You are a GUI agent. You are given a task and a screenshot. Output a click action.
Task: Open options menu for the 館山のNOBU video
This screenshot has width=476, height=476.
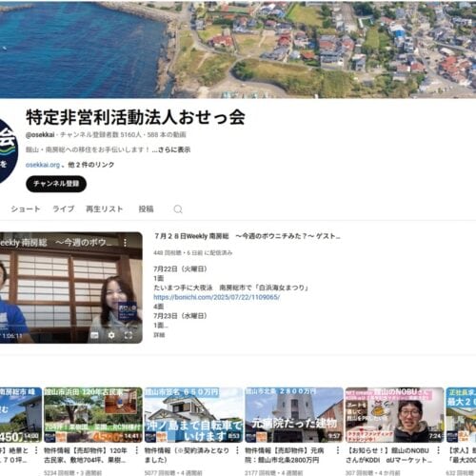438,450
